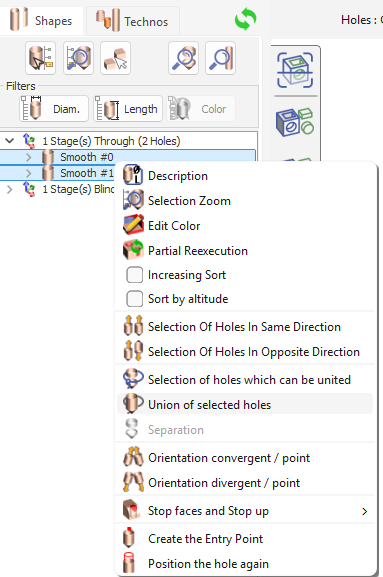Click the magnifier over stepped hole icon

pos(184,58)
